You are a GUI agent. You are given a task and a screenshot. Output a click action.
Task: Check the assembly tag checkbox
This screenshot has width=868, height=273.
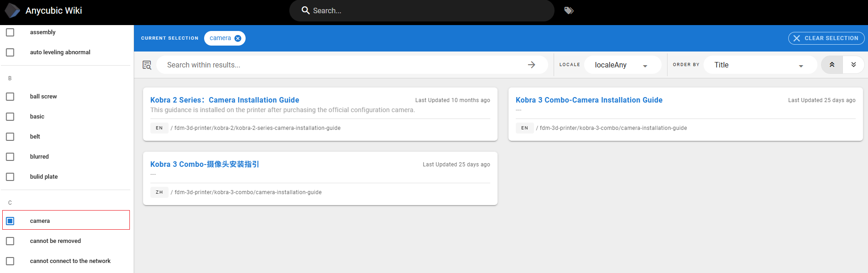[x=10, y=32]
